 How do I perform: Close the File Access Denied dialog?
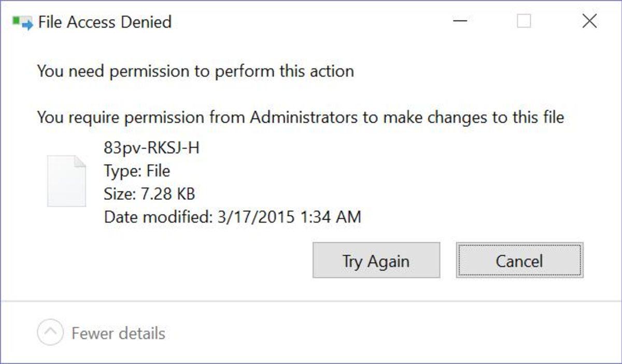tap(589, 22)
